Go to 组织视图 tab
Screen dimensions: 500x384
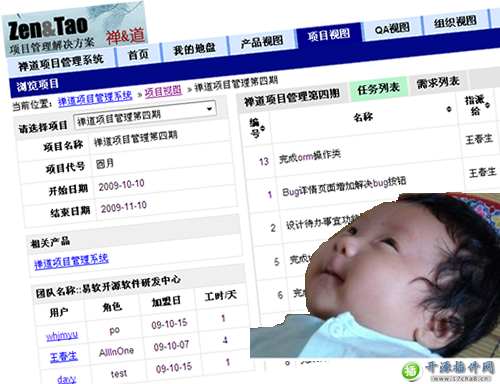(x=455, y=22)
